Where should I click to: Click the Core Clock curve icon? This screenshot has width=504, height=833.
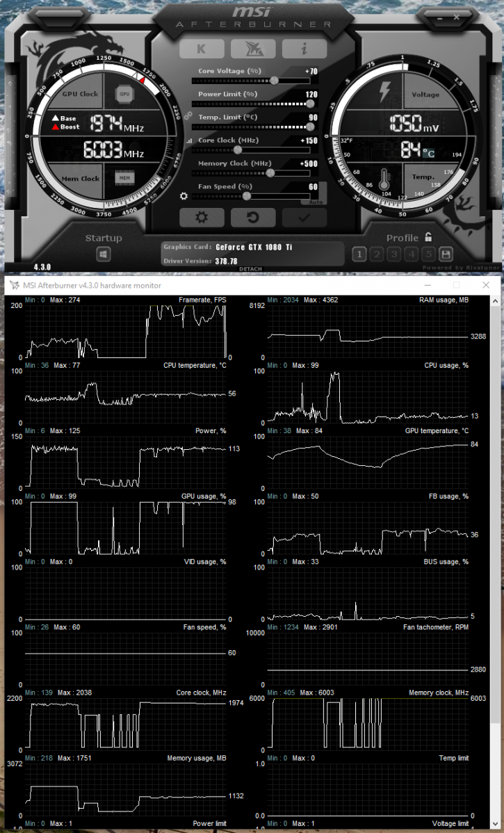pos(189,140)
